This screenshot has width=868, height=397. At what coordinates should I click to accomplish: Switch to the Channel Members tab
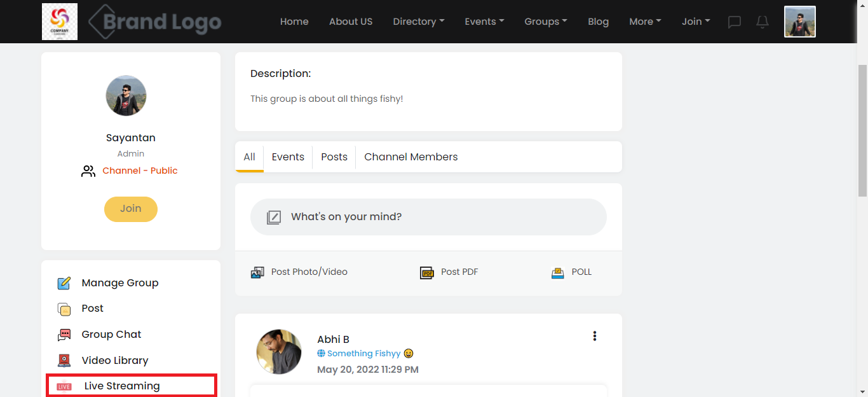coord(410,157)
